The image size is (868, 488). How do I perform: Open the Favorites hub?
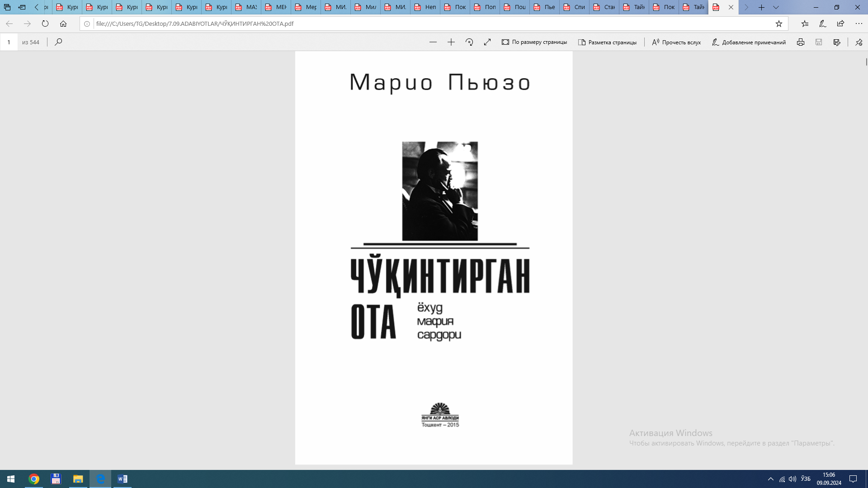[805, 23]
